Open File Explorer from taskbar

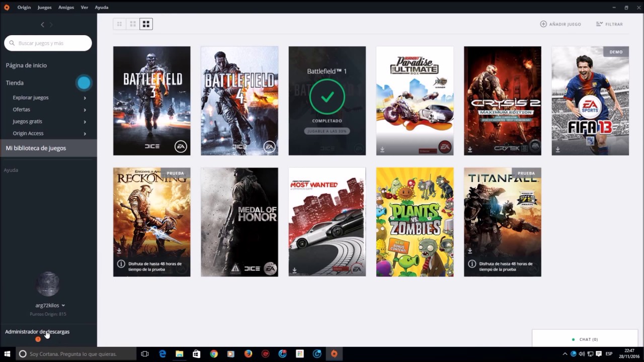pyautogui.click(x=179, y=354)
